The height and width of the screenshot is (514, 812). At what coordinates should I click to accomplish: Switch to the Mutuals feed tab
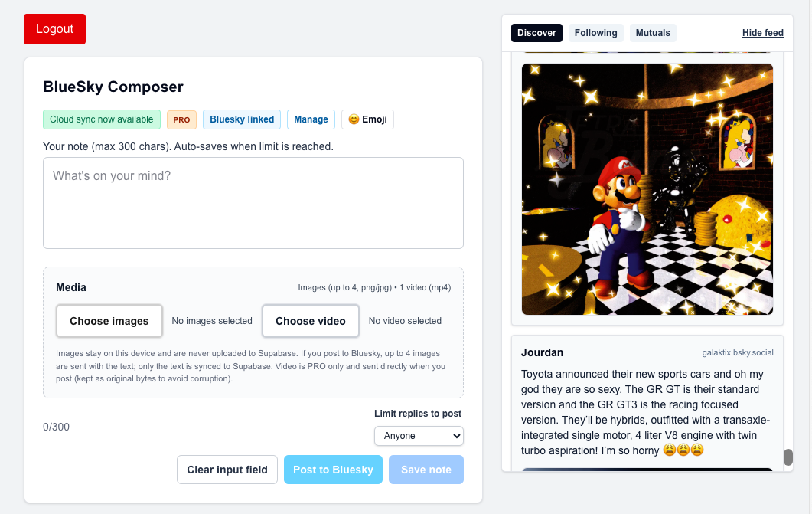(653, 32)
